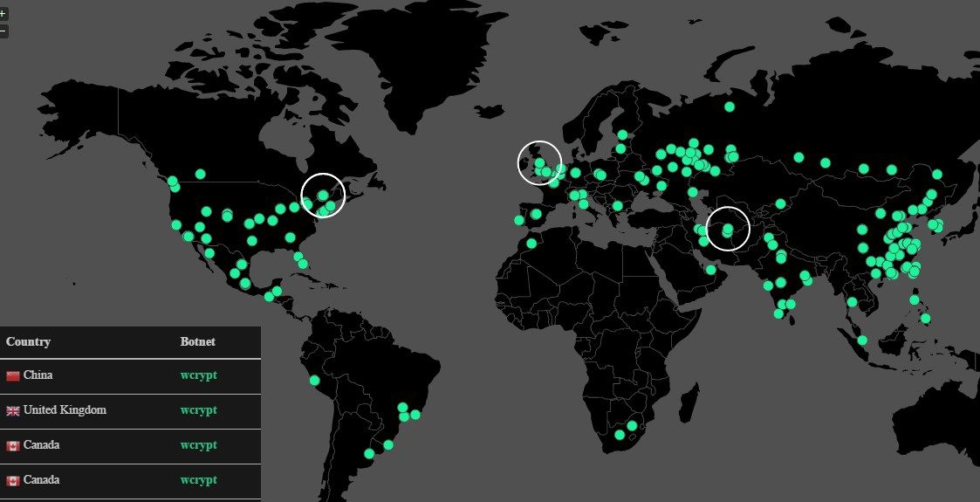Viewport: 980px width, 502px height.
Task: Click the Botnet column header
Action: [197, 341]
